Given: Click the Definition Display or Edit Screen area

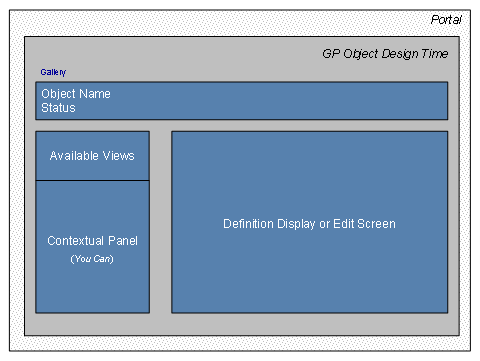Looking at the screenshot, I should click(x=309, y=222).
